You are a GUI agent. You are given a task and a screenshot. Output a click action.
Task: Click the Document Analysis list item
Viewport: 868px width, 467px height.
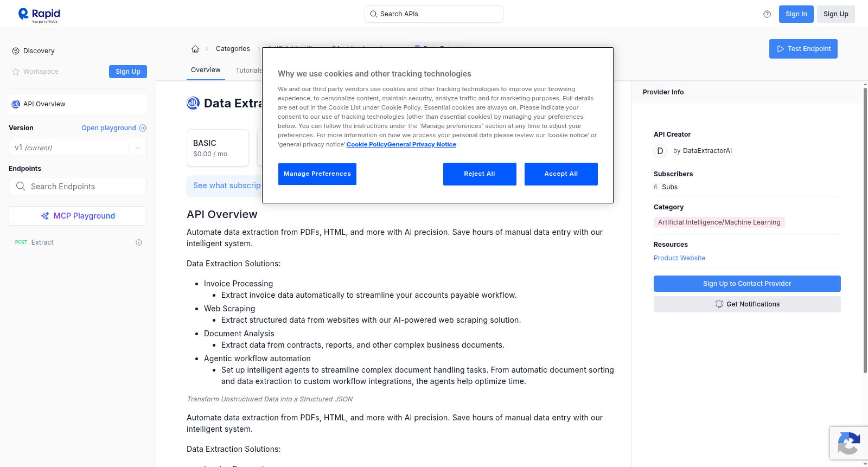coord(239,334)
